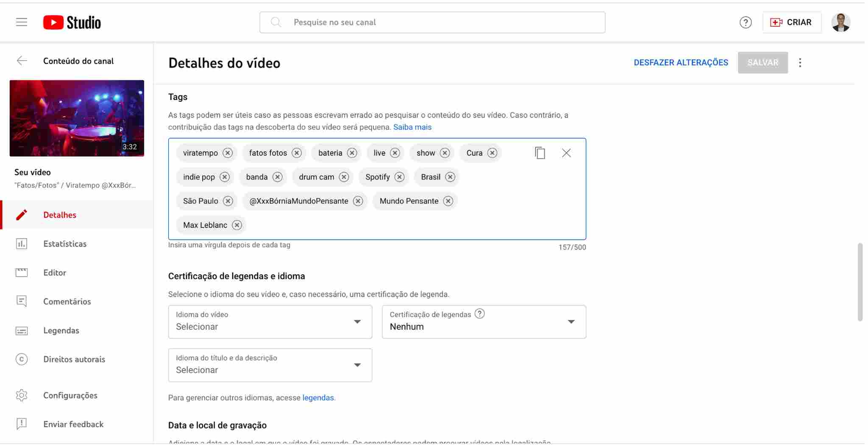Open the Comentários sidebar section

pyautogui.click(x=77, y=301)
